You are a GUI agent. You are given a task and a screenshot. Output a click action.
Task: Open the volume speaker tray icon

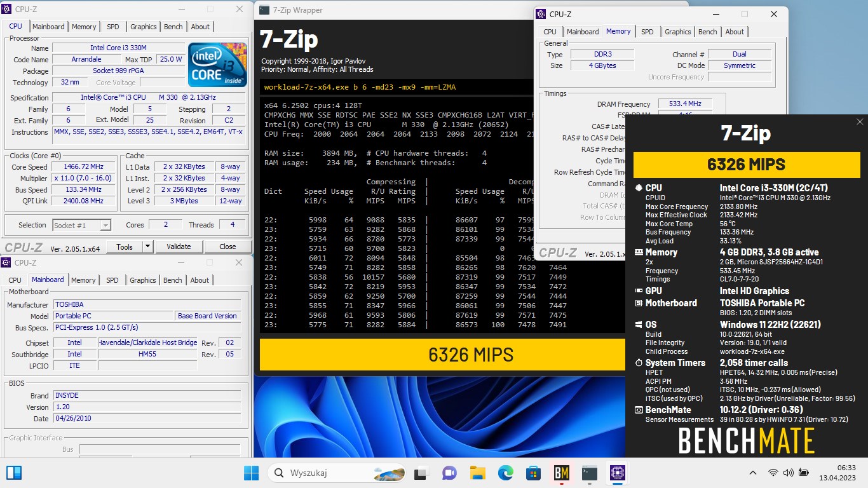pyautogui.click(x=789, y=473)
